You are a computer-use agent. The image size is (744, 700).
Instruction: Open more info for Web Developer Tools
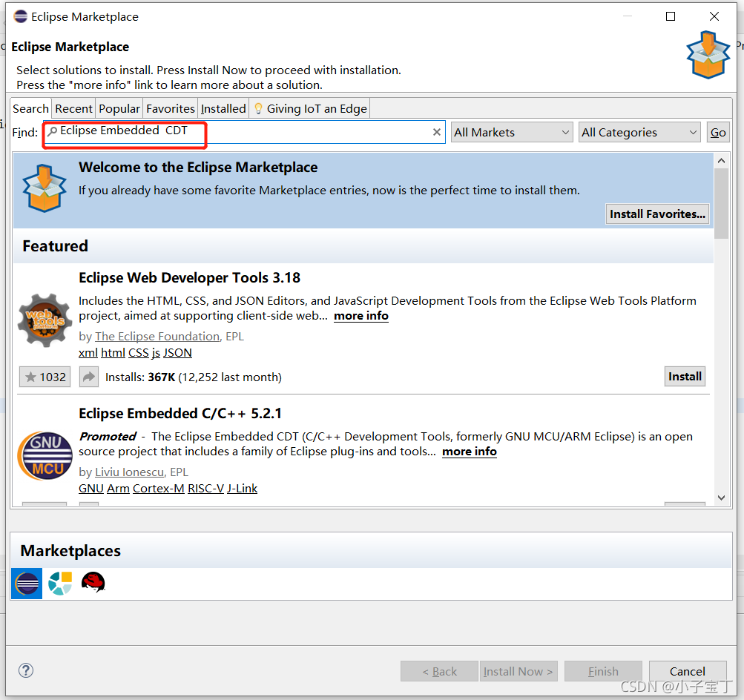click(361, 316)
